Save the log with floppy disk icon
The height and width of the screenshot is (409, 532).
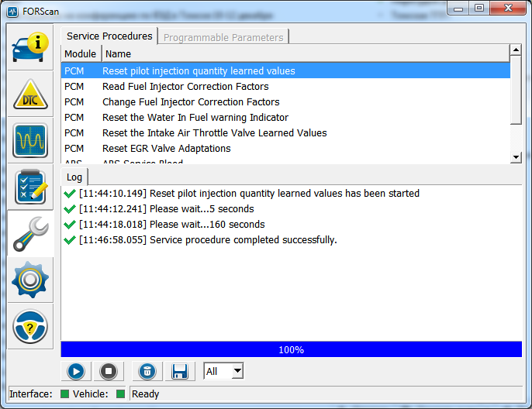coord(179,371)
